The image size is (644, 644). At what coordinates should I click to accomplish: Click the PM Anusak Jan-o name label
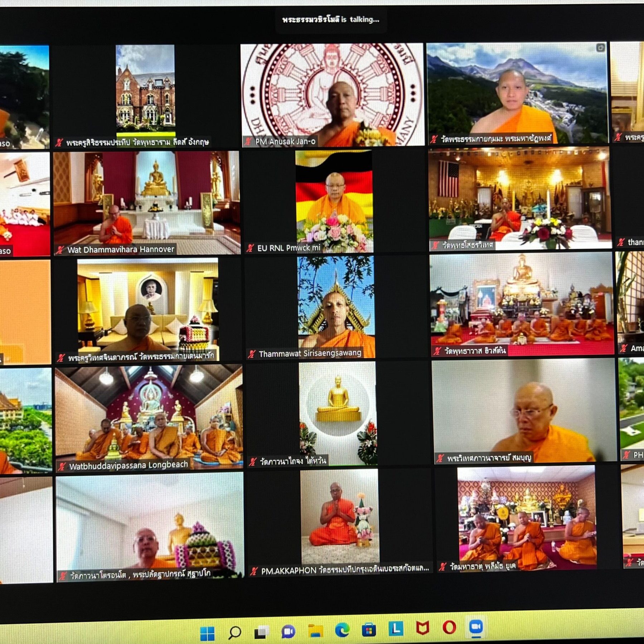tap(285, 142)
